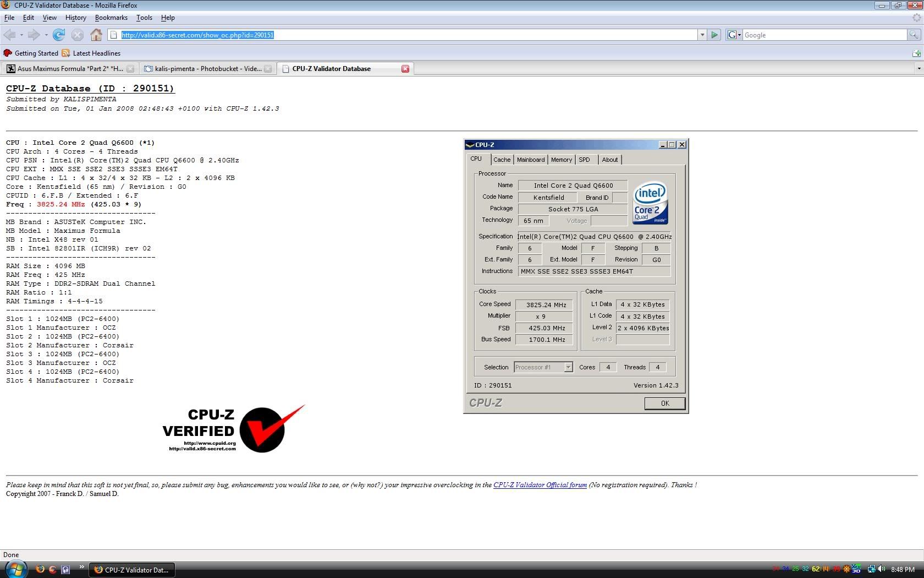Click the green Go arrow button
The width and height of the screenshot is (924, 578).
point(714,35)
